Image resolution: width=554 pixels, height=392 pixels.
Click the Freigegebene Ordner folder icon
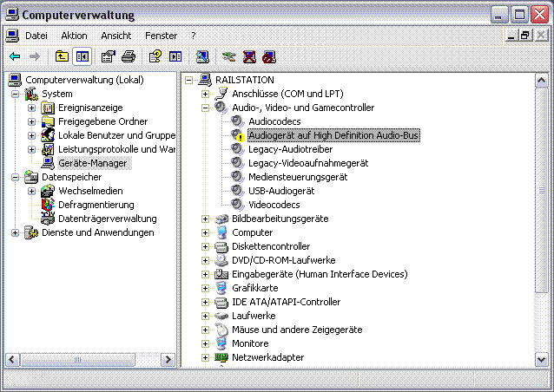pos(48,121)
